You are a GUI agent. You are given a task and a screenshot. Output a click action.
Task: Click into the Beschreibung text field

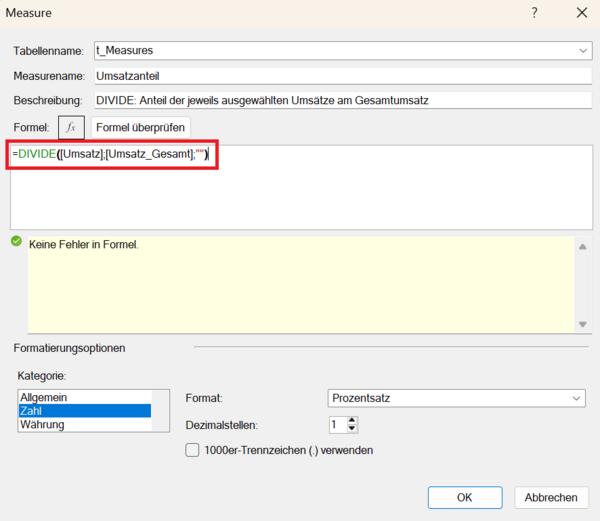tap(341, 100)
